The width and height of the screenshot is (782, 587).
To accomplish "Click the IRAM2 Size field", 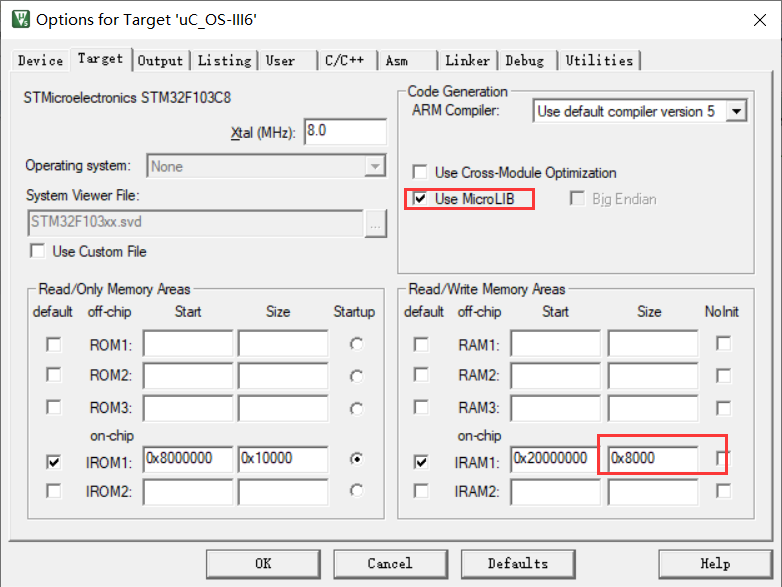I will [x=652, y=492].
